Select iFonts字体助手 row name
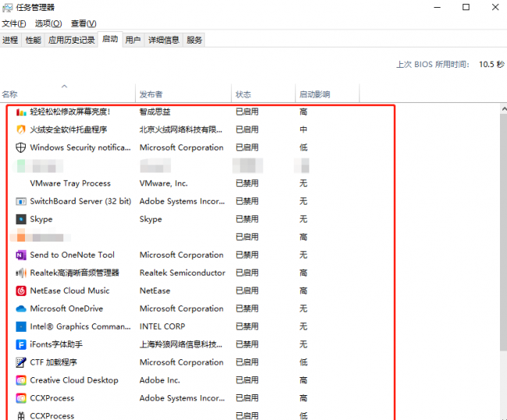This screenshot has width=507, height=420. click(x=56, y=344)
